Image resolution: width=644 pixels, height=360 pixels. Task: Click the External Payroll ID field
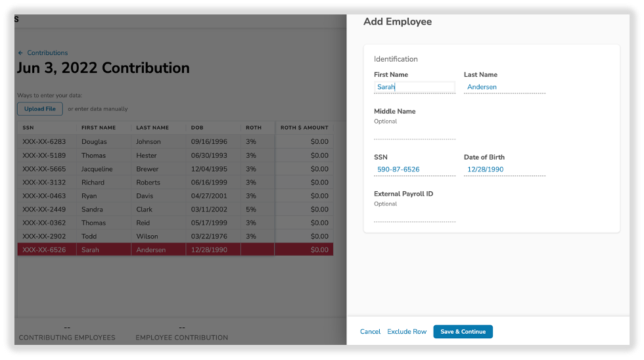(x=414, y=216)
